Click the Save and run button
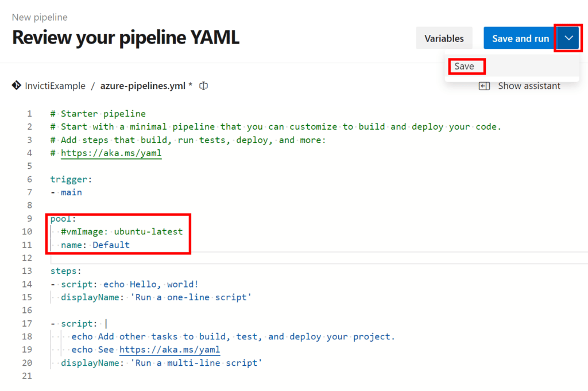The height and width of the screenshot is (391, 588). pyautogui.click(x=519, y=38)
